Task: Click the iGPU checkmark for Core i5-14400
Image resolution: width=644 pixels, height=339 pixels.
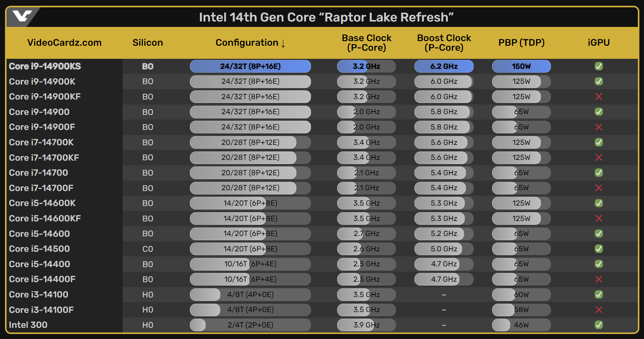Action: tap(599, 264)
